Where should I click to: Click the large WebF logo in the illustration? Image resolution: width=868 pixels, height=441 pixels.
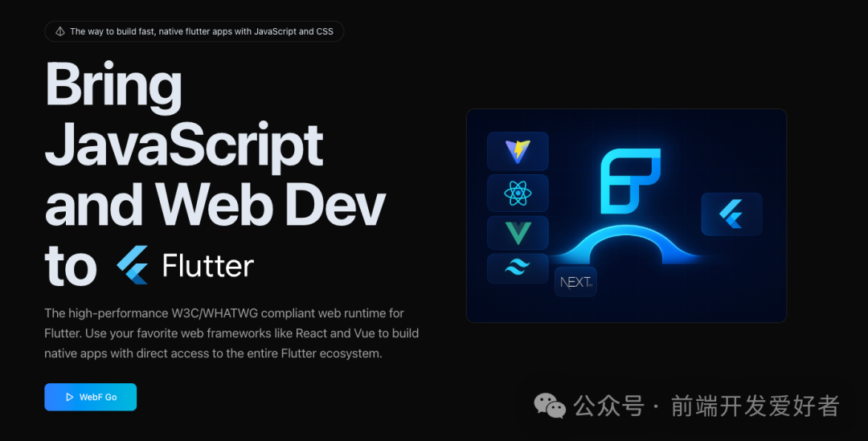631,182
